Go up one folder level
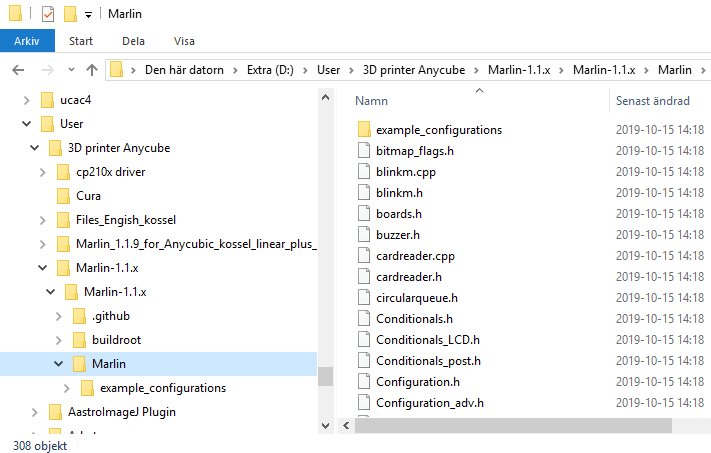The width and height of the screenshot is (711, 453). click(92, 70)
